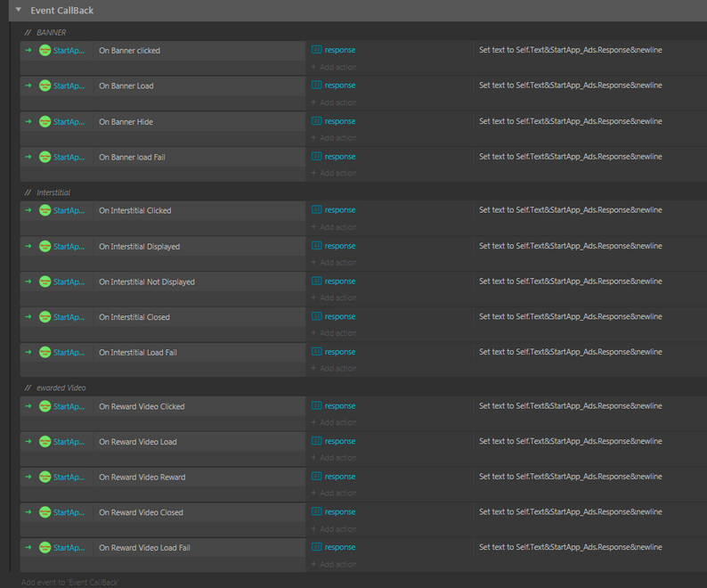
Task: Click green trigger arrow on On Banner clicked event
Action: point(28,50)
